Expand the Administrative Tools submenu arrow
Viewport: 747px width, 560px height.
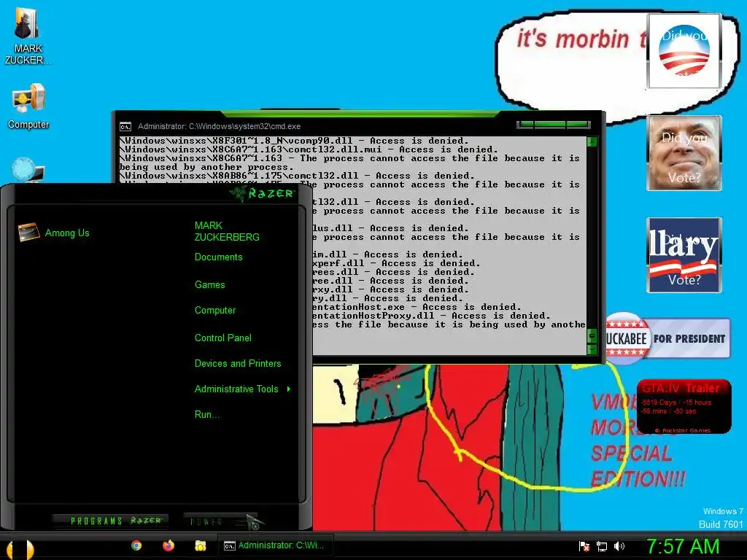(289, 389)
